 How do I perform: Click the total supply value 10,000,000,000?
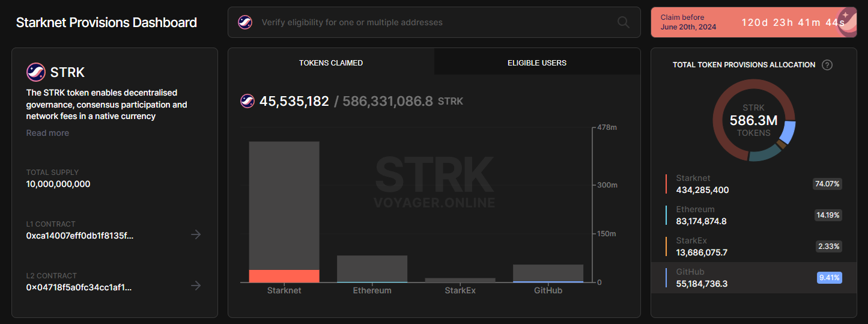[58, 184]
